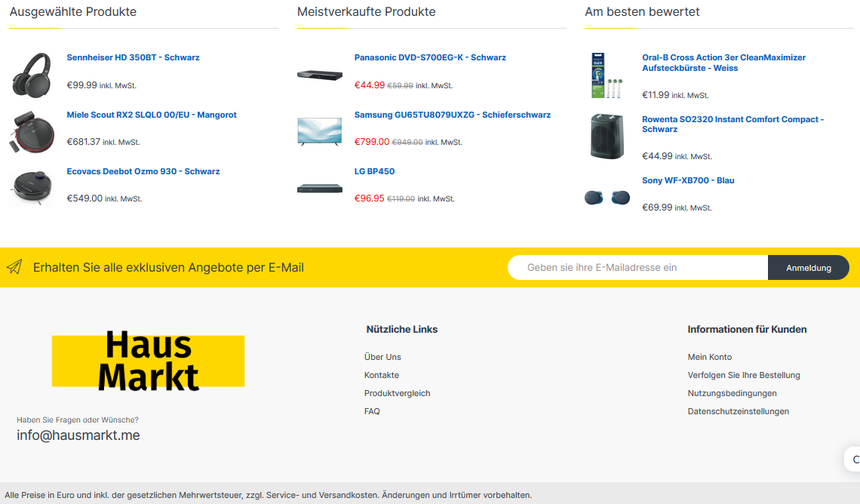Screen dimensions: 860x504
Task: Open the Über Uns link
Action: coord(382,357)
